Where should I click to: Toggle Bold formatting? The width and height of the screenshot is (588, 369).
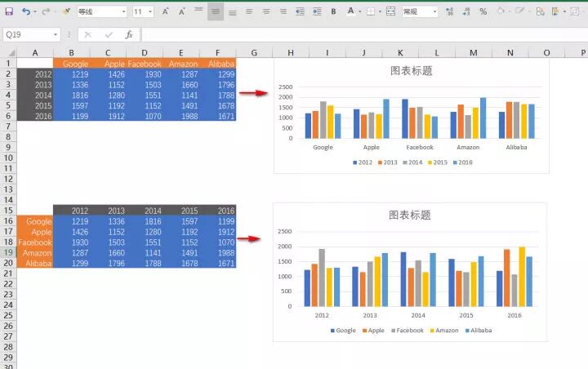pyautogui.click(x=333, y=11)
